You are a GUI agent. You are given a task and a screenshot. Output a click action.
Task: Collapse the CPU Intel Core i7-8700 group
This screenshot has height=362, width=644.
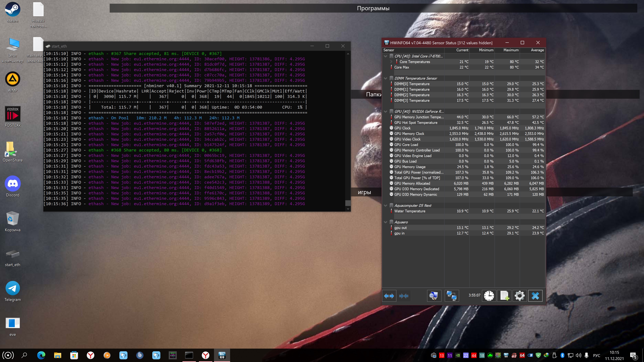[386, 56]
